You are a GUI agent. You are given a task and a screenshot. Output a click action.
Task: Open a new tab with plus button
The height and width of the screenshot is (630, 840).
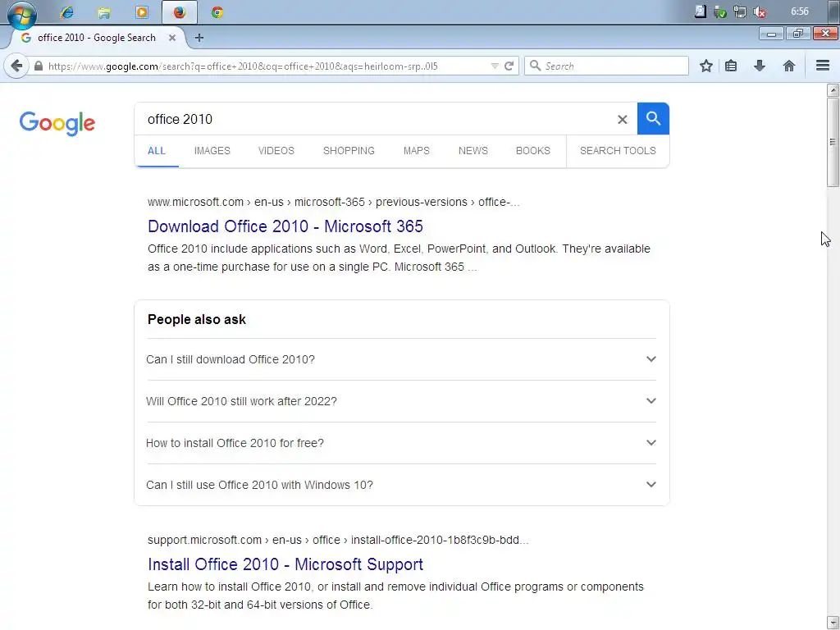coord(199,38)
